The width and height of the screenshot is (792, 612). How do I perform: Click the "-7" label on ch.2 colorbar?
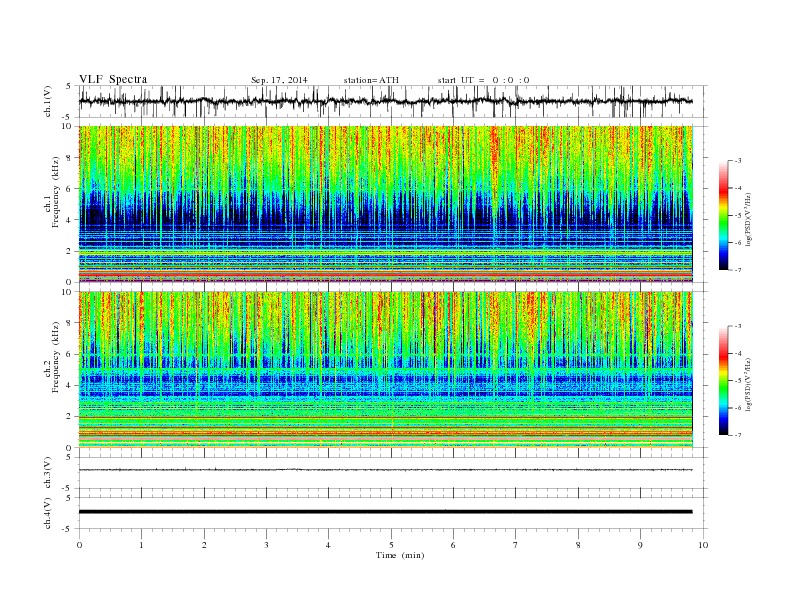pos(738,435)
